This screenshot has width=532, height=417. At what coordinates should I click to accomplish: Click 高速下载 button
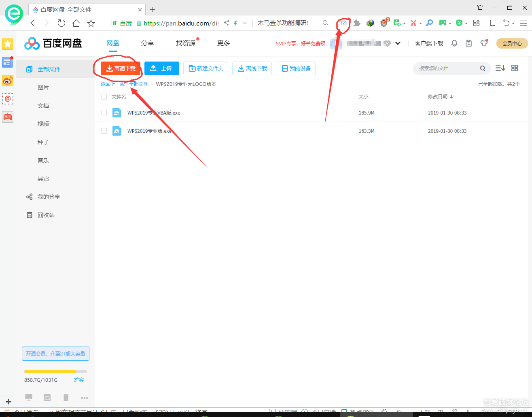121,68
